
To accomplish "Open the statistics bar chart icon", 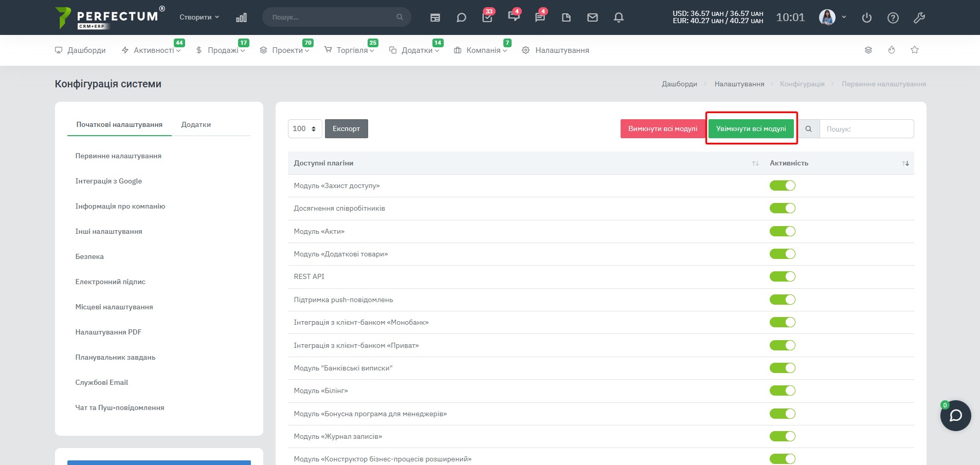I will pos(241,17).
